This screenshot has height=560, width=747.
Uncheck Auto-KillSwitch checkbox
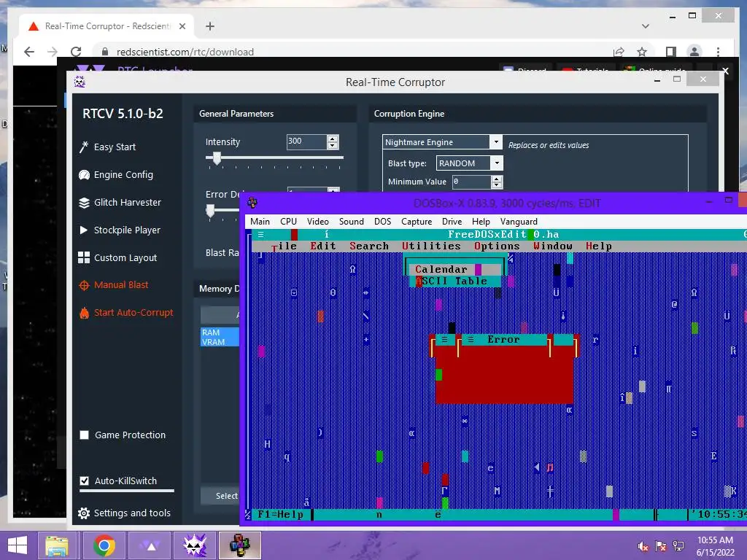(85, 481)
